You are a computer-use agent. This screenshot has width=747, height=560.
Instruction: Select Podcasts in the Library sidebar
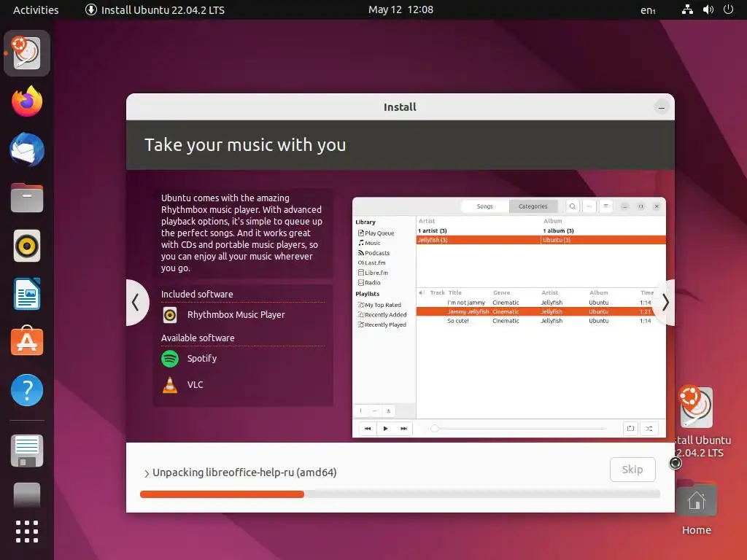(374, 253)
